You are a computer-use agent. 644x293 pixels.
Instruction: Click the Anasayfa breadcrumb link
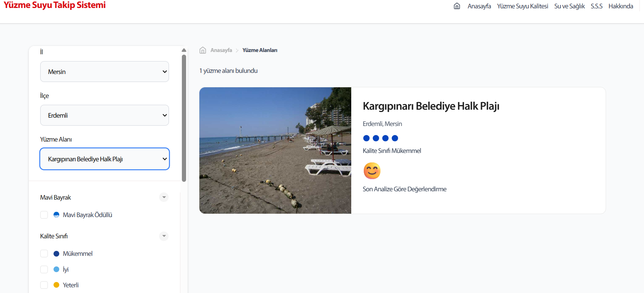(221, 50)
